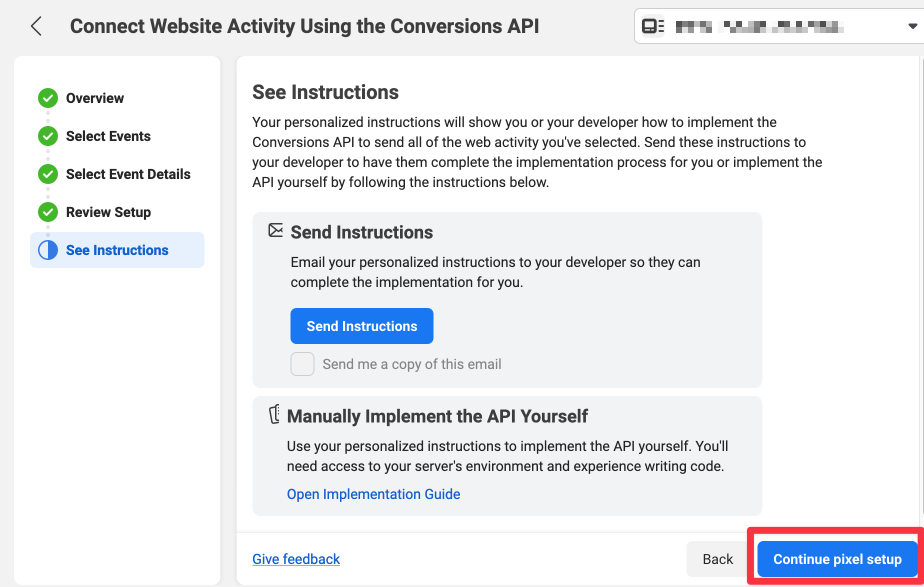Open the blurred account name dropdown
Image resolution: width=924 pixels, height=587 pixels.
point(759,26)
